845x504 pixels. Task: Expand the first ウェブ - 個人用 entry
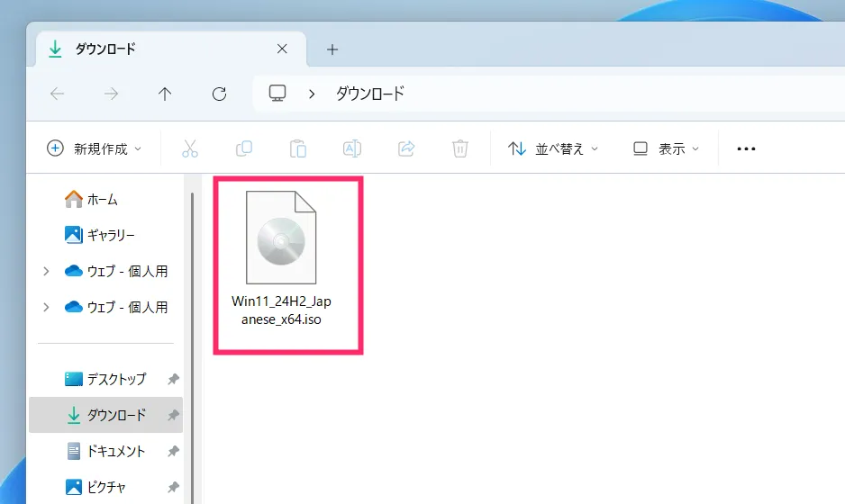[46, 271]
